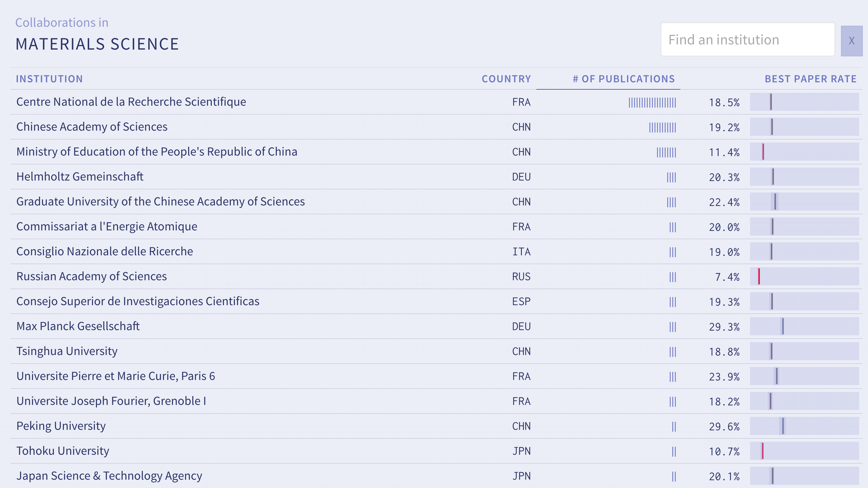868x488 pixels.
Task: Click the red rate marker for Russian Academy of Sciences
Action: click(x=759, y=277)
